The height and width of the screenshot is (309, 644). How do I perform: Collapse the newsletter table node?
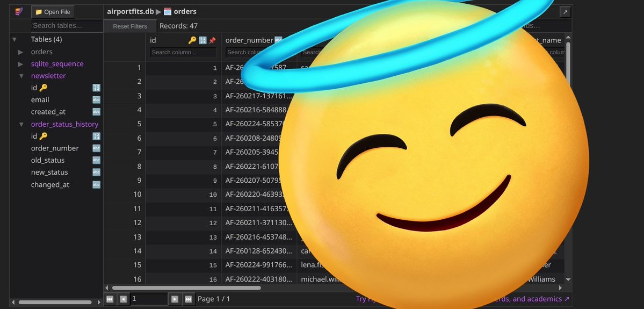click(x=21, y=76)
